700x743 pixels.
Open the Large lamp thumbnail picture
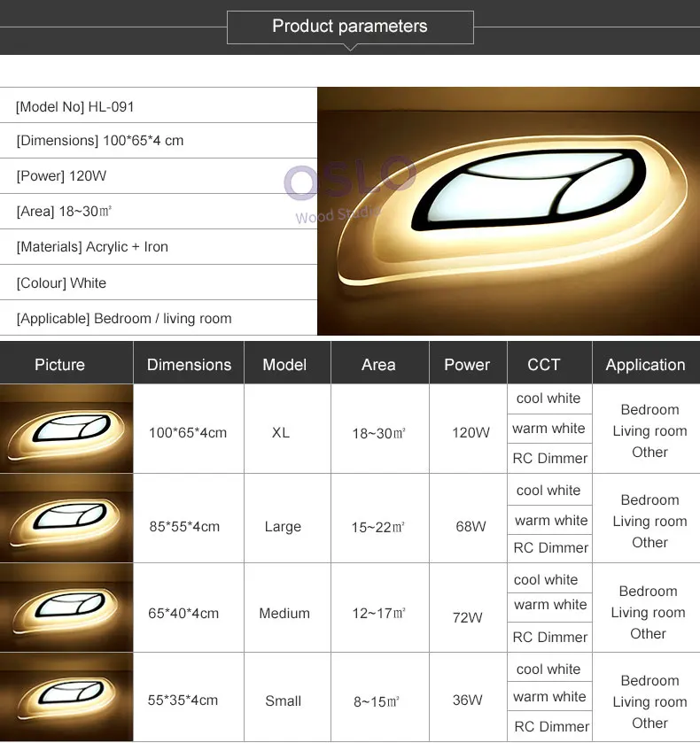66,518
